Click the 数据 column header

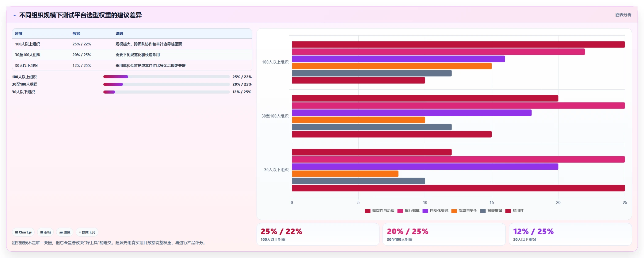point(76,34)
